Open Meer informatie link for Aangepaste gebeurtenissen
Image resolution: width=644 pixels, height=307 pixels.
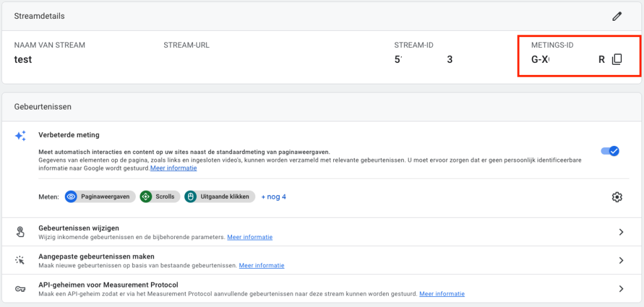262,265
